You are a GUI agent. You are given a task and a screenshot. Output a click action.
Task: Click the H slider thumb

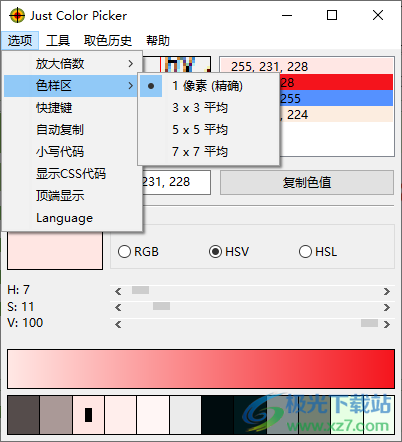[140, 290]
